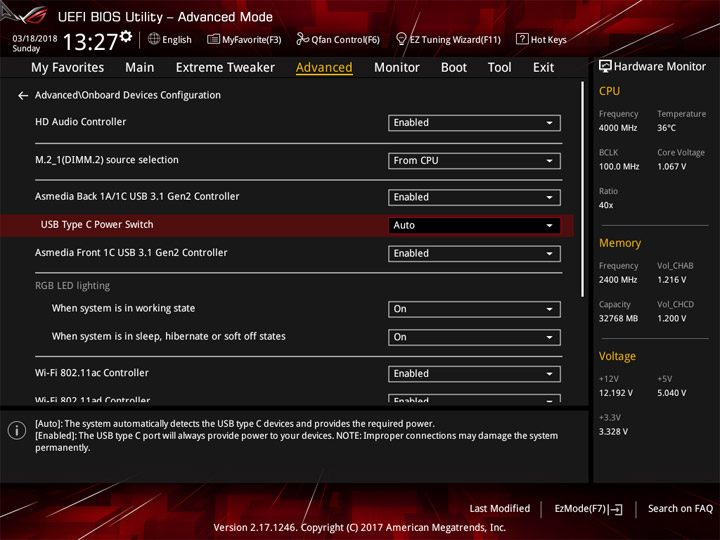
Task: Click the 03/18/2018 date display
Action: [35, 39]
